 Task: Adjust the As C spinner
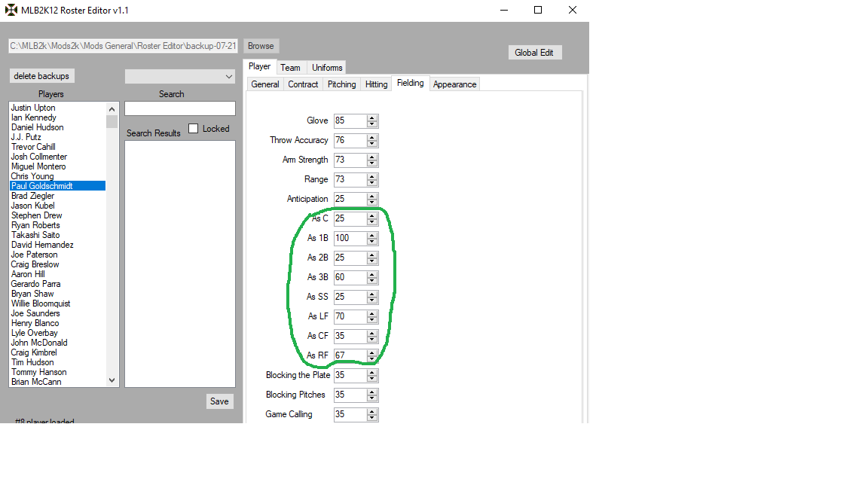(x=372, y=218)
